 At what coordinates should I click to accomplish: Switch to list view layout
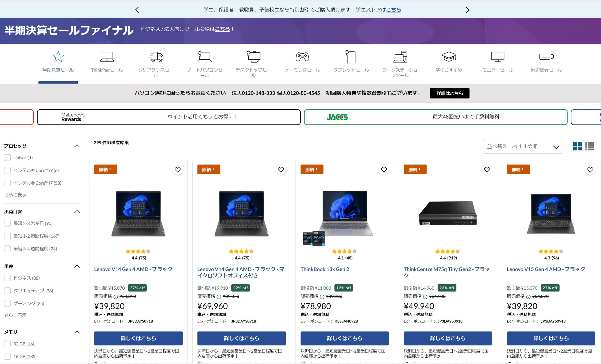(589, 146)
